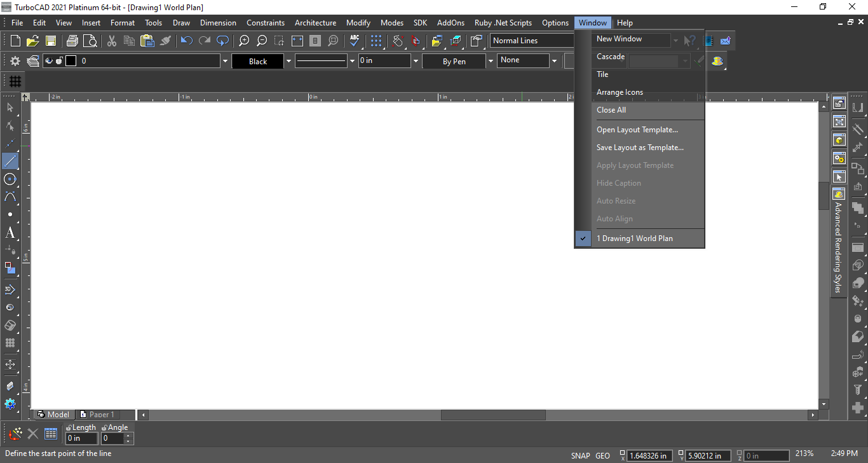Toggle the Length lock icon
The image size is (868, 463).
coord(69,428)
